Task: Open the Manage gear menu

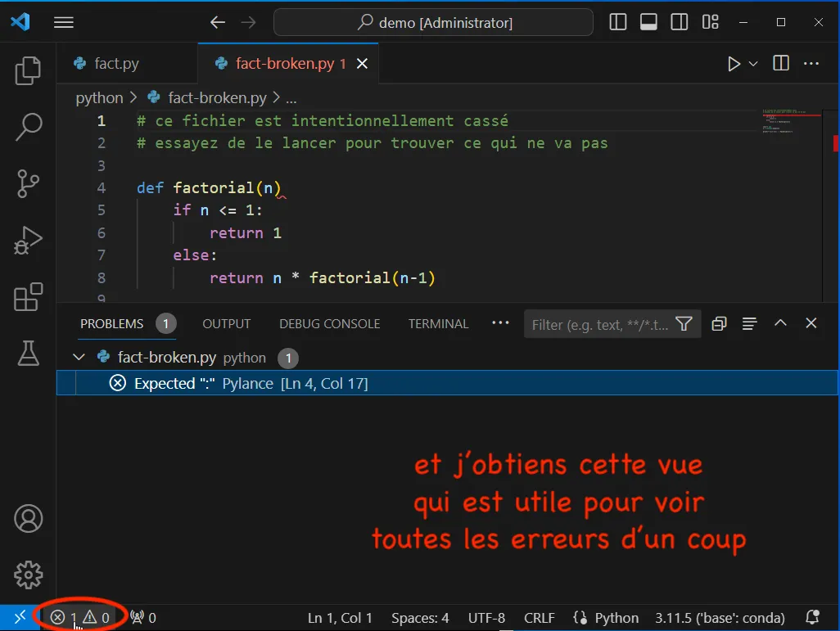Action: (x=28, y=575)
